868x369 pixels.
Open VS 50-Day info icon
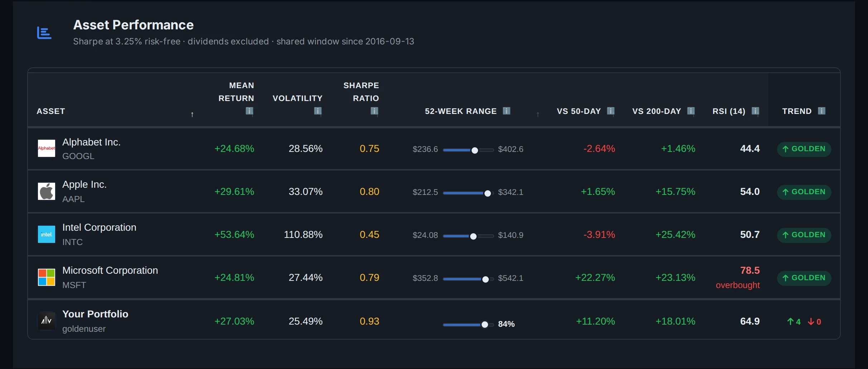click(611, 111)
